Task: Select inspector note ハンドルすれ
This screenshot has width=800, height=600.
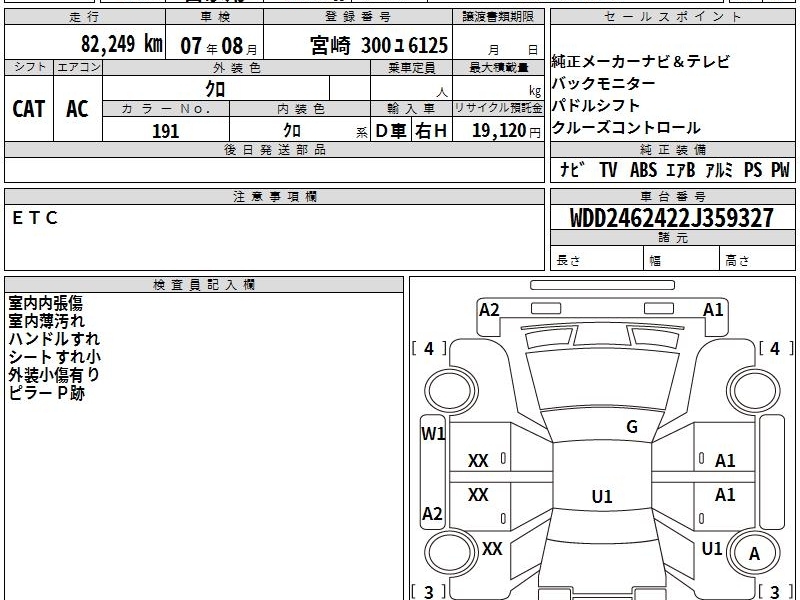Action: pyautogui.click(x=54, y=339)
